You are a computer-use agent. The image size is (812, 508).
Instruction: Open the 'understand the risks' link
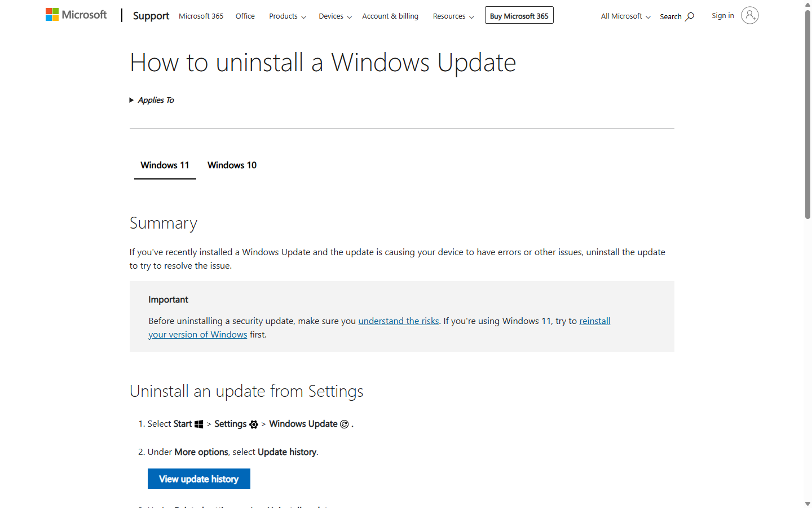[399, 321]
